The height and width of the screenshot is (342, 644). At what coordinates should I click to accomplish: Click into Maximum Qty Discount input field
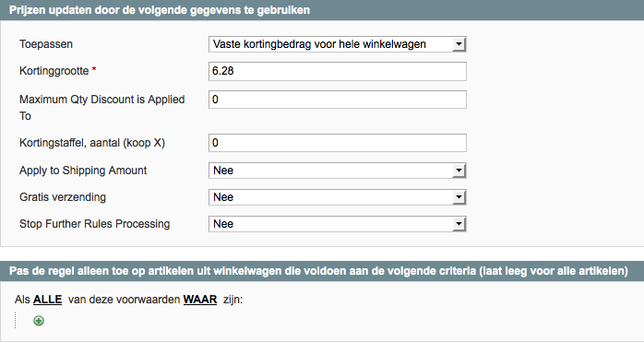337,100
